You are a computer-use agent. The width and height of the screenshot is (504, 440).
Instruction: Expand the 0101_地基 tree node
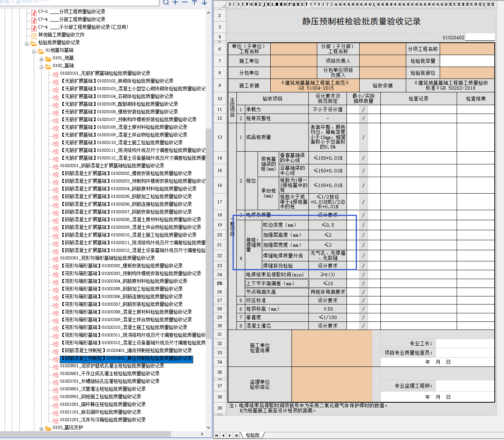42,59
